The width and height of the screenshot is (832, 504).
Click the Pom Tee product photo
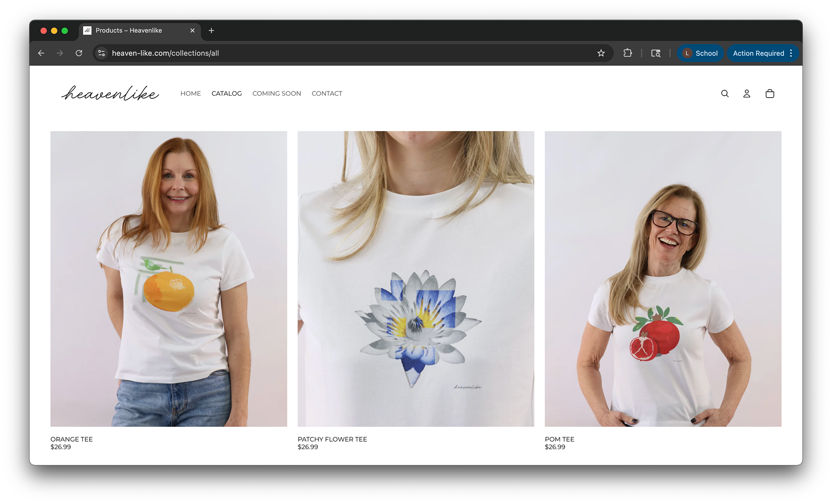663,279
